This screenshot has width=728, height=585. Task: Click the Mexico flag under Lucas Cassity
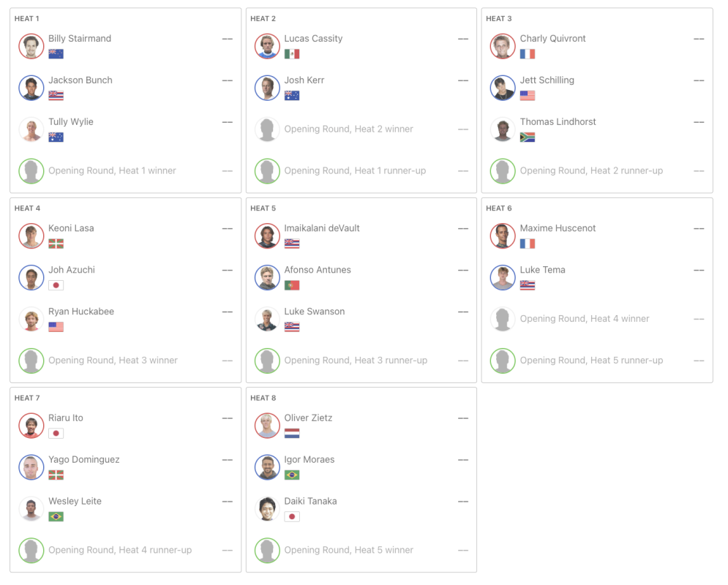292,53
